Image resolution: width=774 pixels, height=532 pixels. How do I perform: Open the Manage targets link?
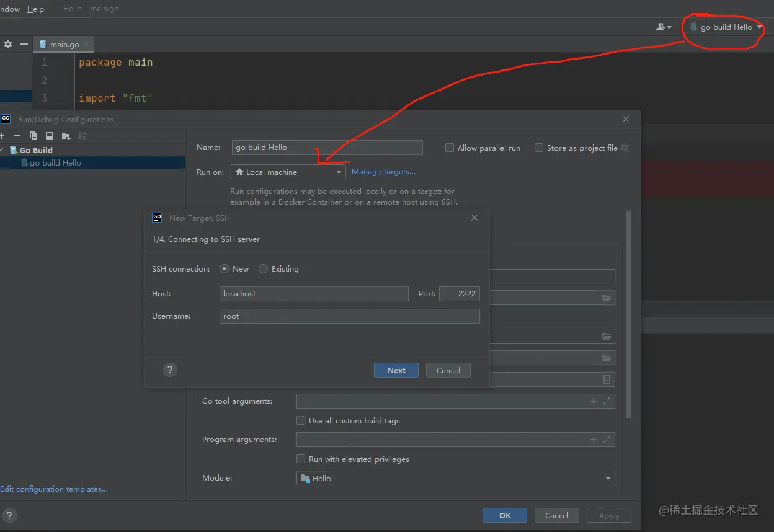pyautogui.click(x=383, y=172)
